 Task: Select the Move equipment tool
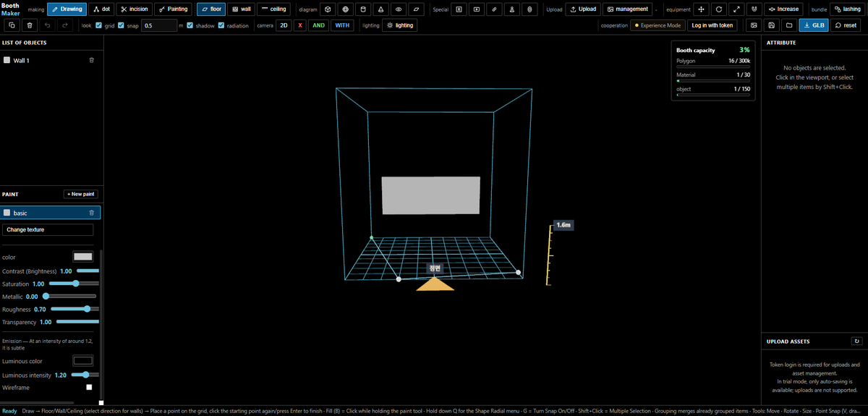(701, 9)
